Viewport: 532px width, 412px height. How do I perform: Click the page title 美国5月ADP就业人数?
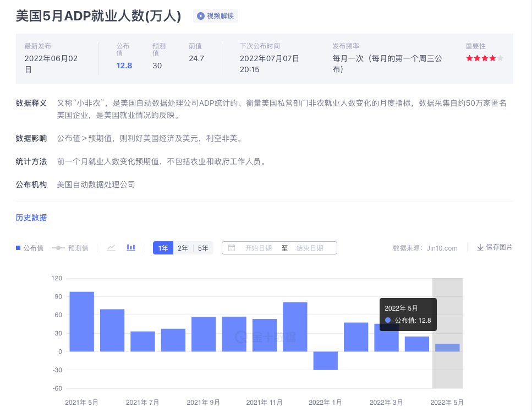pyautogui.click(x=98, y=16)
